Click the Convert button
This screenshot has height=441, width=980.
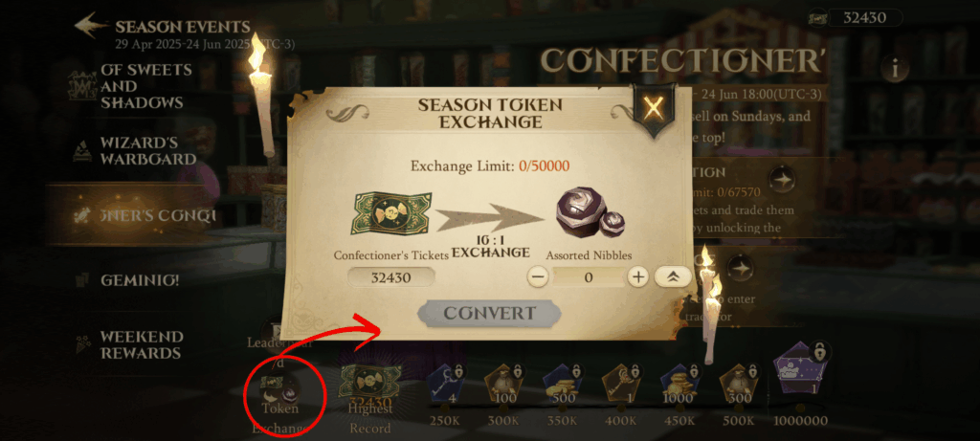[489, 314]
